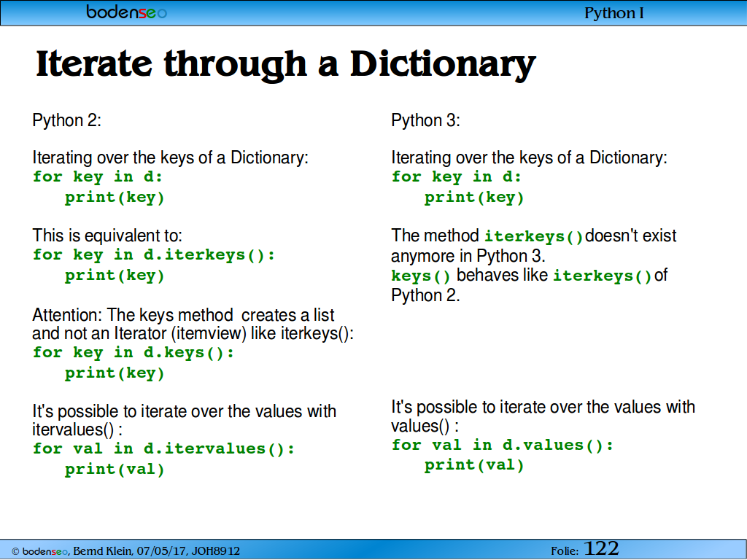Click print(key) below the d.iterkeys() loop

point(115,276)
